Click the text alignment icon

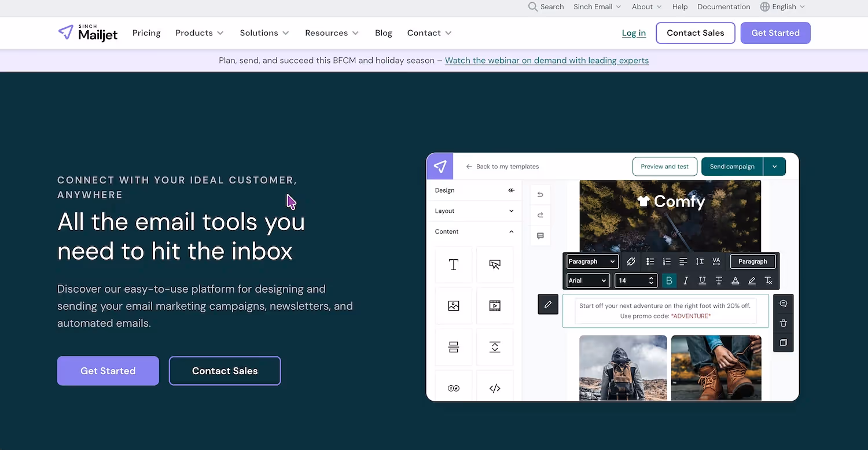pos(683,261)
